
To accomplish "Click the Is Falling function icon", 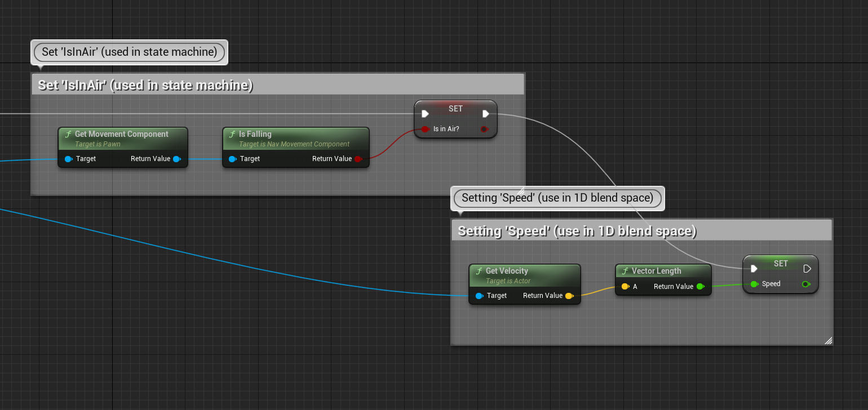I will pos(232,135).
